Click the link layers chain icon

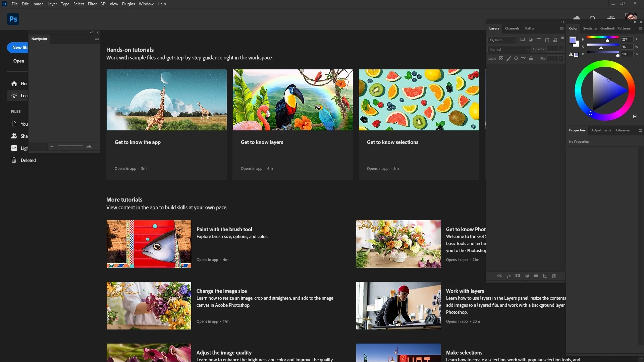[499, 276]
